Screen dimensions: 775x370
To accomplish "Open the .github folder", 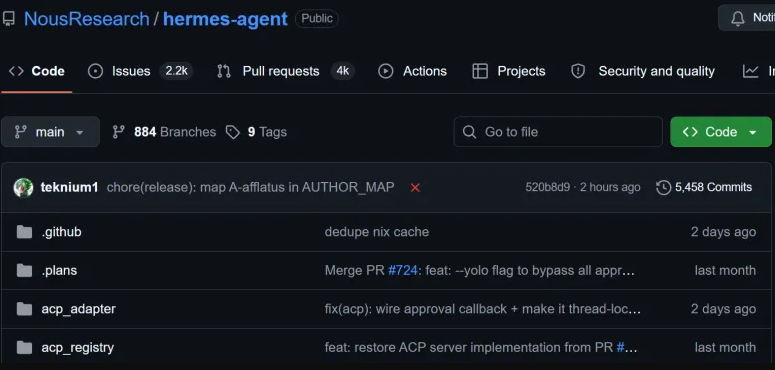I will tap(61, 232).
